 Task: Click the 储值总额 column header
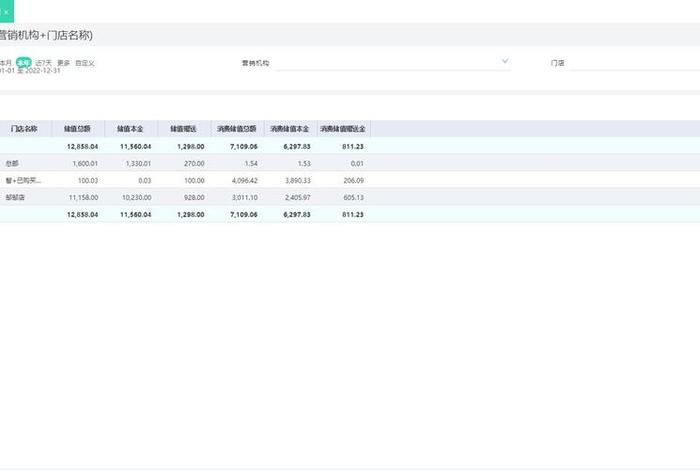(77, 129)
